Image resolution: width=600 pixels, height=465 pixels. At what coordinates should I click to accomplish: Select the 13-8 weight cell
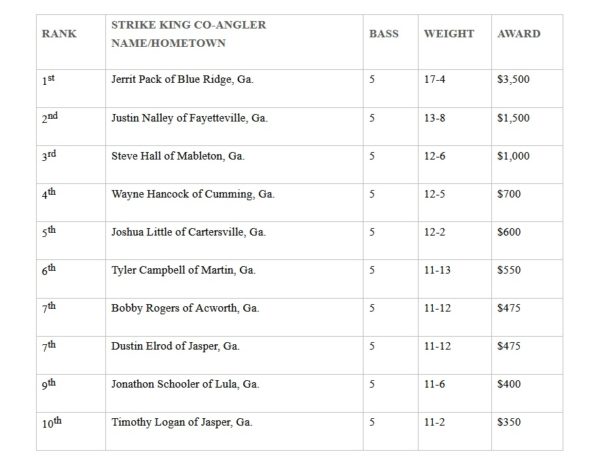pos(435,118)
